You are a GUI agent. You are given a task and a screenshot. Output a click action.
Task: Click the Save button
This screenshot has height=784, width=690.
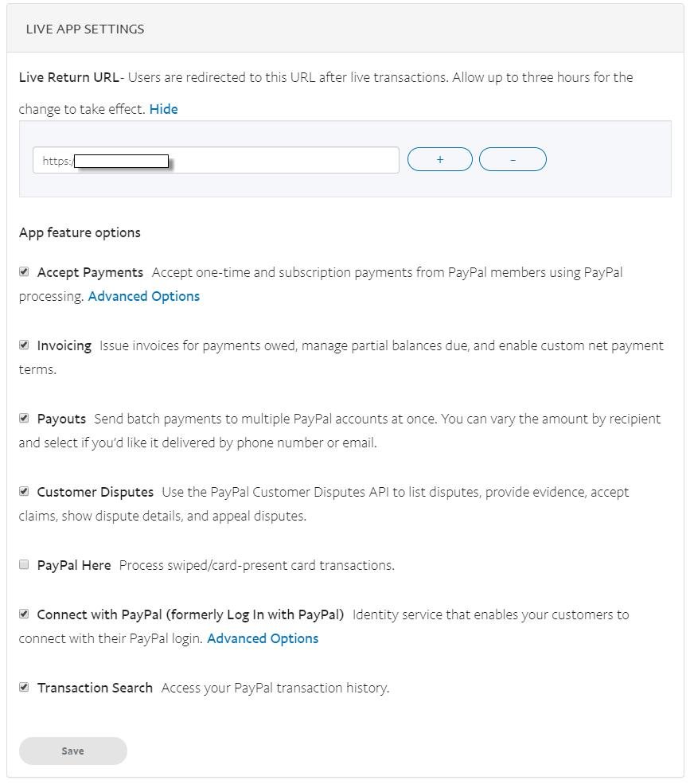pos(72,751)
